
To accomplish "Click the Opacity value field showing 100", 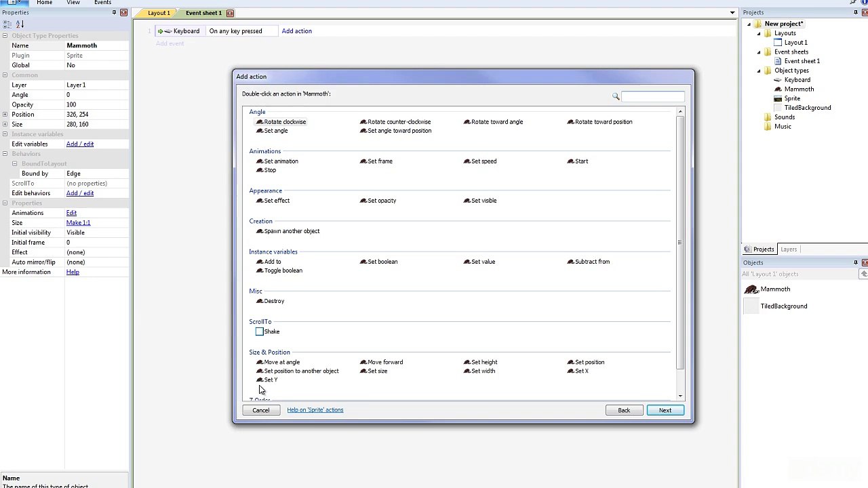I will (x=96, y=105).
